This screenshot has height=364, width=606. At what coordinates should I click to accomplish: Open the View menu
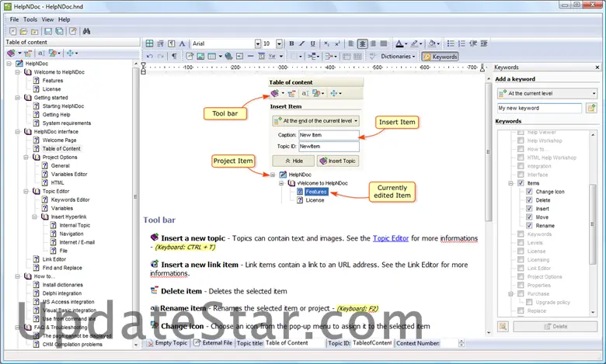click(x=47, y=19)
